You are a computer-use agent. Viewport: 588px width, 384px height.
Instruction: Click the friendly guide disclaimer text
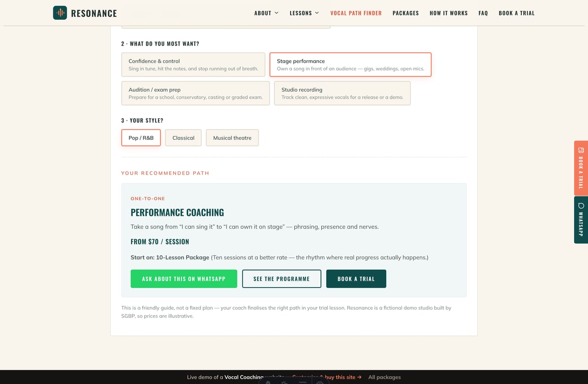pyautogui.click(x=286, y=312)
